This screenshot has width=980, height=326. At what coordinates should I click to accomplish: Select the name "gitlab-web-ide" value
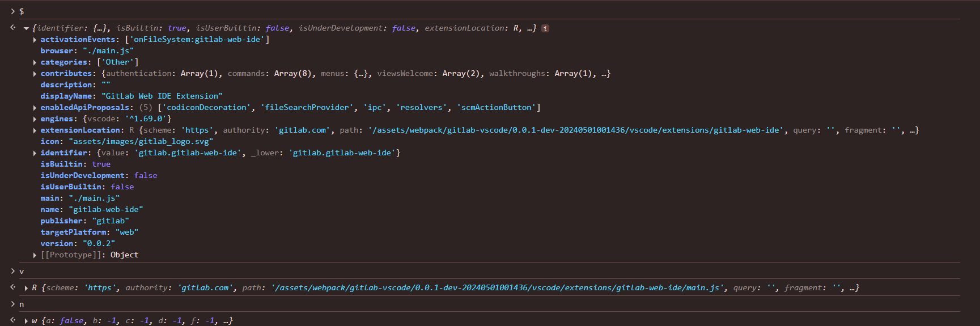click(106, 210)
